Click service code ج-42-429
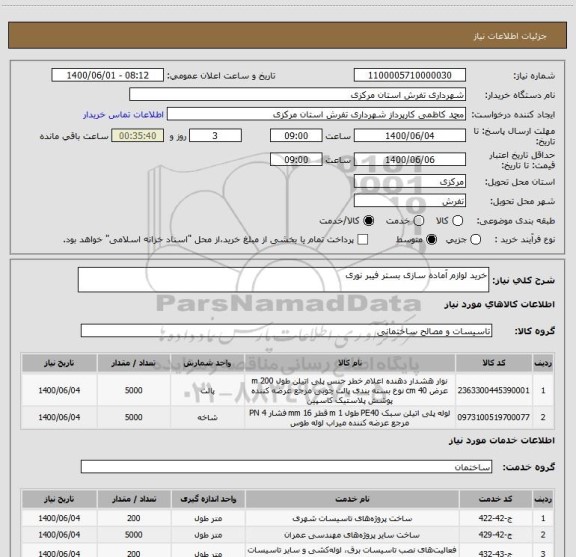 (495, 535)
